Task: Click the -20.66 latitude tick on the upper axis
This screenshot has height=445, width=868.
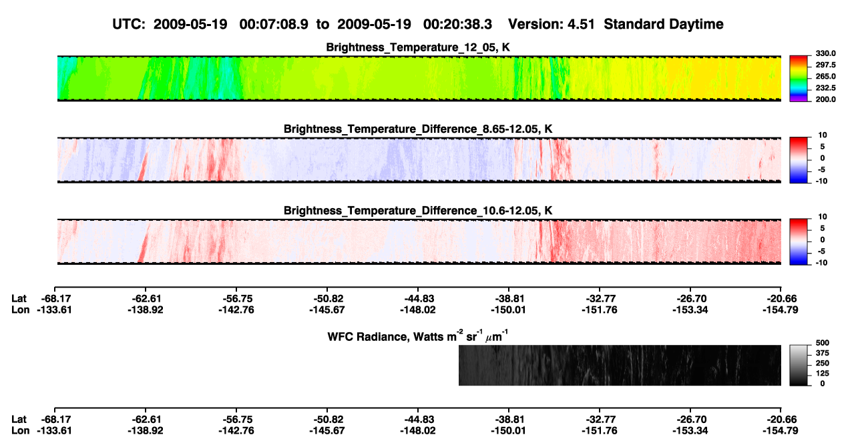Action: click(781, 299)
